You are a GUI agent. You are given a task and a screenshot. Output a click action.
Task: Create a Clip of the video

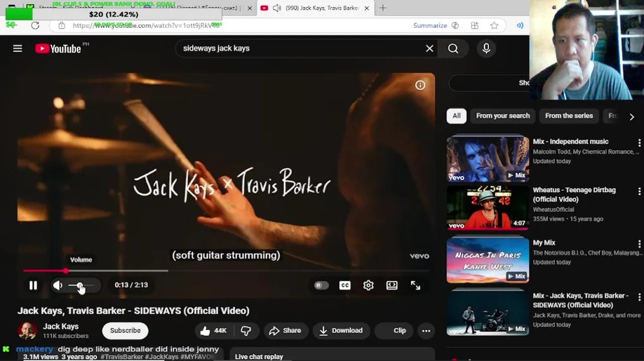click(x=395, y=330)
